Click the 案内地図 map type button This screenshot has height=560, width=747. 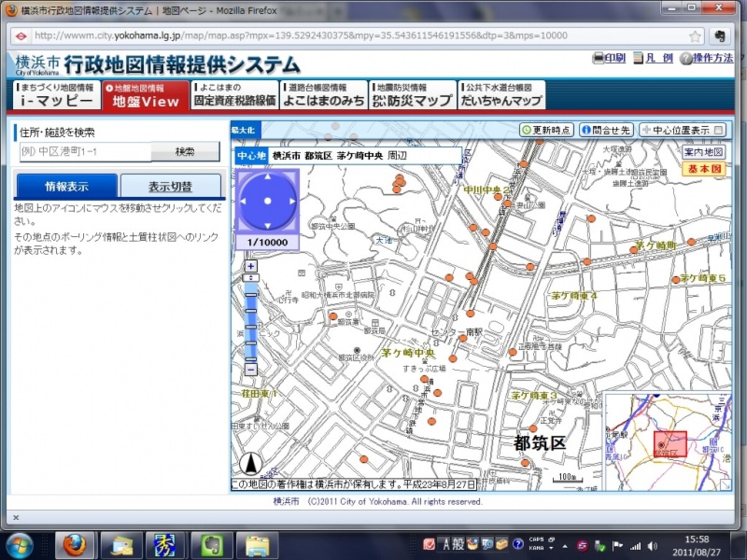click(703, 152)
